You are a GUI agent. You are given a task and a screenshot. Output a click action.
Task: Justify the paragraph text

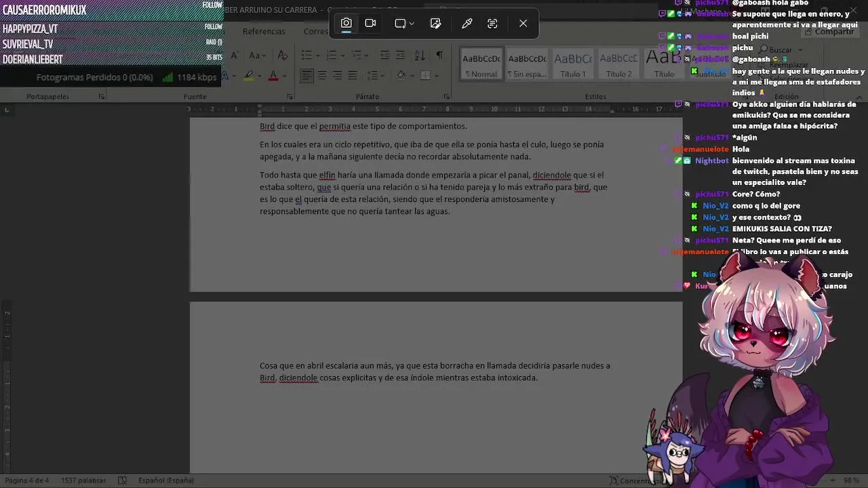pyautogui.click(x=353, y=75)
